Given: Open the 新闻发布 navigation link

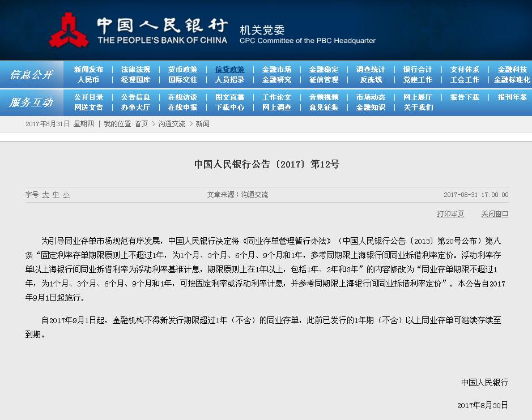Looking at the screenshot, I should coord(88,70).
